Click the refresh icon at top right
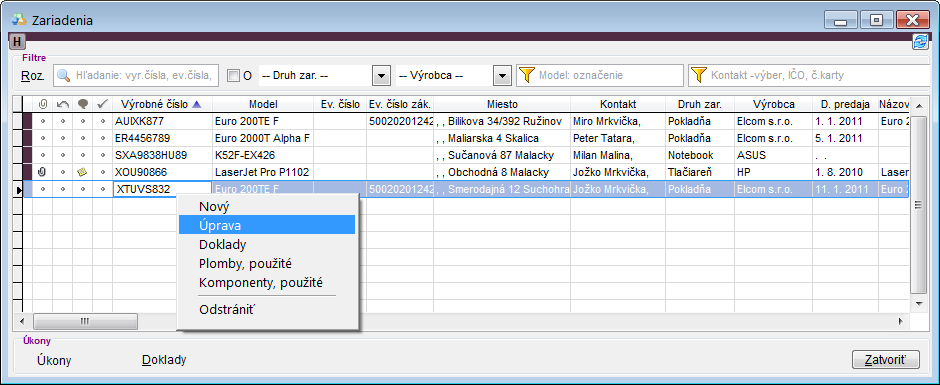The height and width of the screenshot is (385, 940). 919,41
